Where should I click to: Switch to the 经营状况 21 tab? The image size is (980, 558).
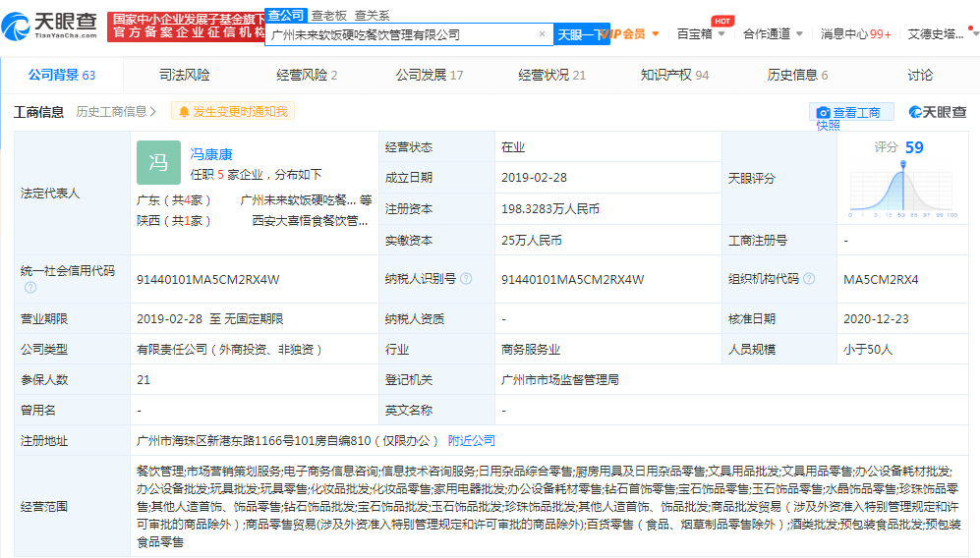coord(551,75)
